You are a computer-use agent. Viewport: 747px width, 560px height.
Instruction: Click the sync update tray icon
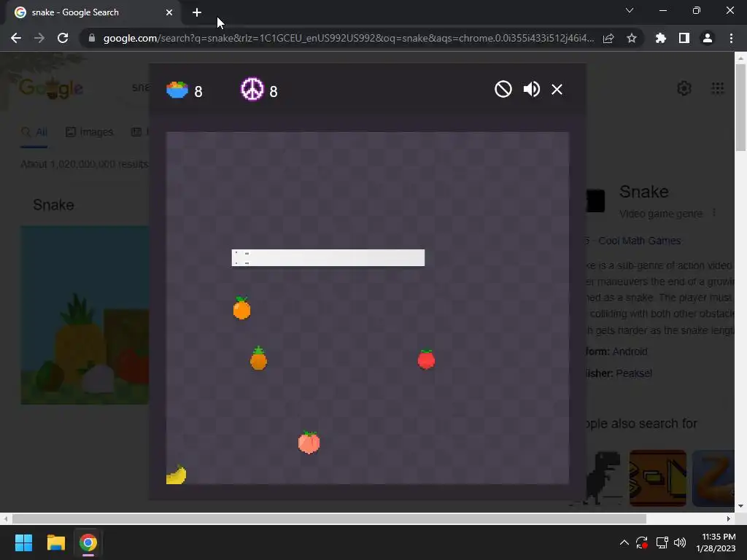click(642, 542)
